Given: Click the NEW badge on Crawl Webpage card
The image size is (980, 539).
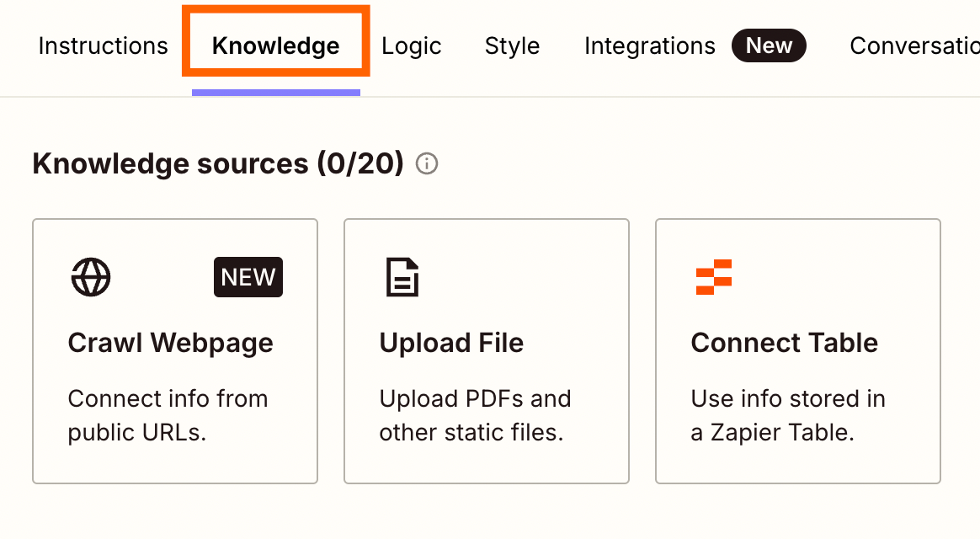Looking at the screenshot, I should tap(248, 276).
